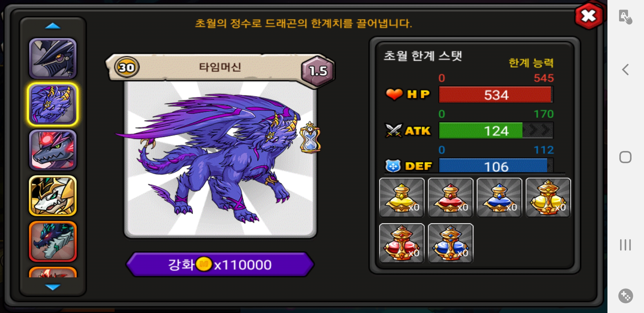Select the small blue essence potion
The image size is (644, 313).
pos(499,197)
